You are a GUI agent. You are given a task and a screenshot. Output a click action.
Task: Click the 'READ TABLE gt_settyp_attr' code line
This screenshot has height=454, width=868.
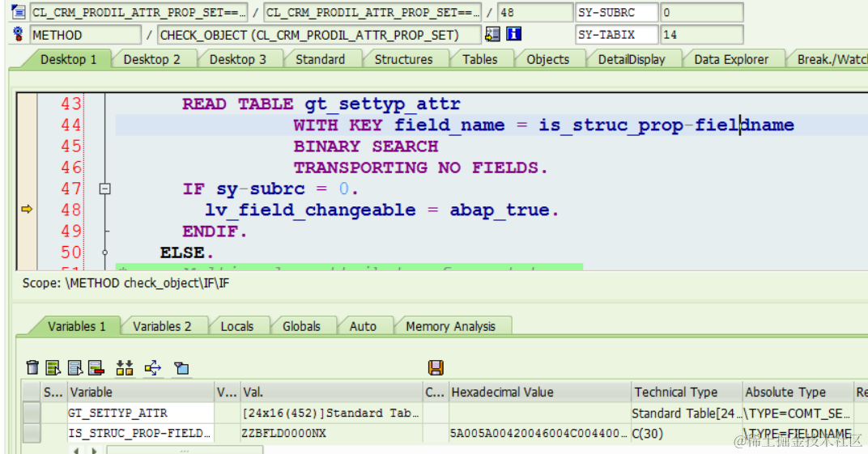click(x=321, y=104)
